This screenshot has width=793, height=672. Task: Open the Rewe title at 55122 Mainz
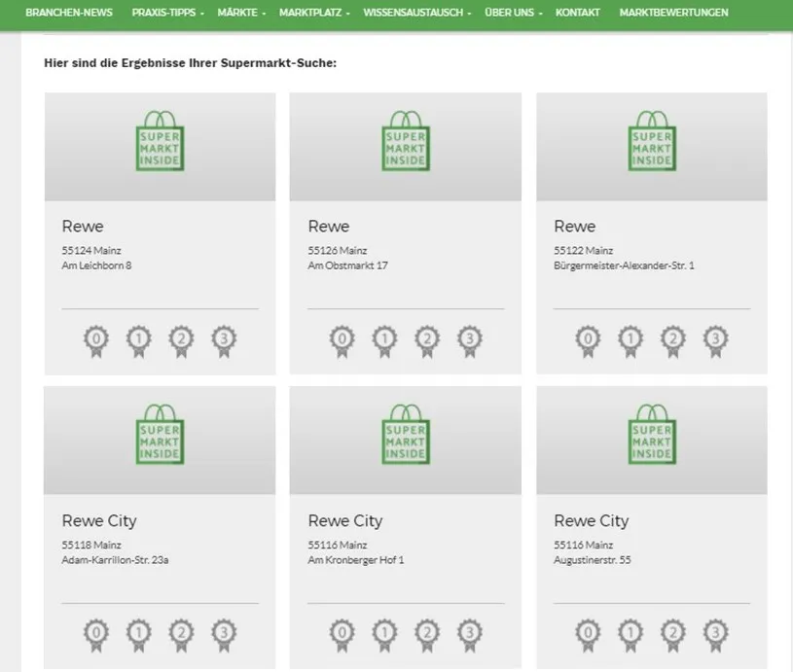574,227
